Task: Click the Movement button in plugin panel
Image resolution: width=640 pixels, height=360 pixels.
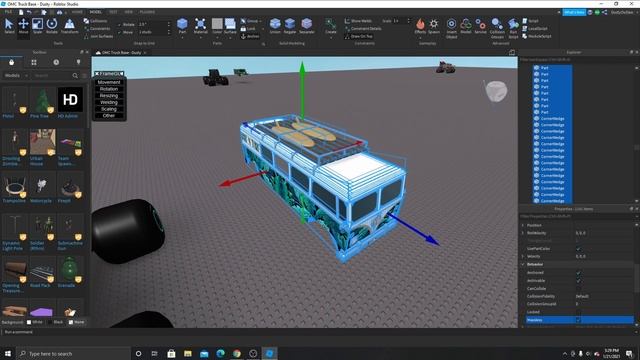Action: coord(109,82)
